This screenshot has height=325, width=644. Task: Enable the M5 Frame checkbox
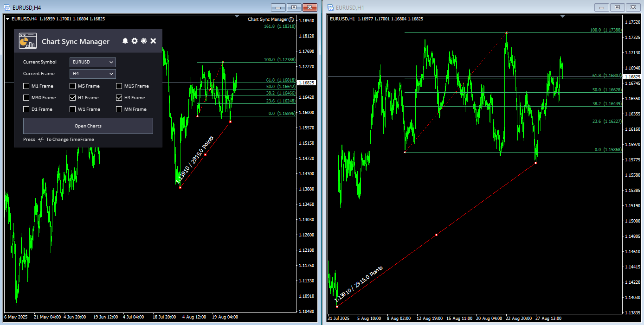(73, 86)
